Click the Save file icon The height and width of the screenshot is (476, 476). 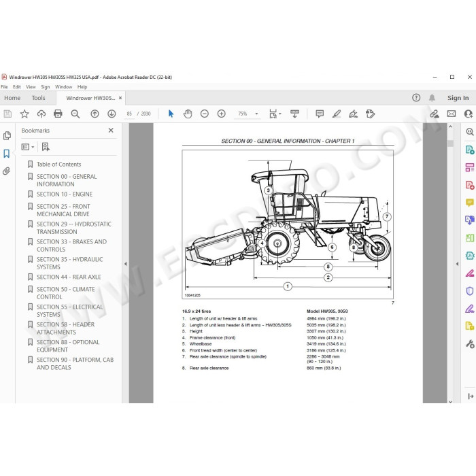7,114
